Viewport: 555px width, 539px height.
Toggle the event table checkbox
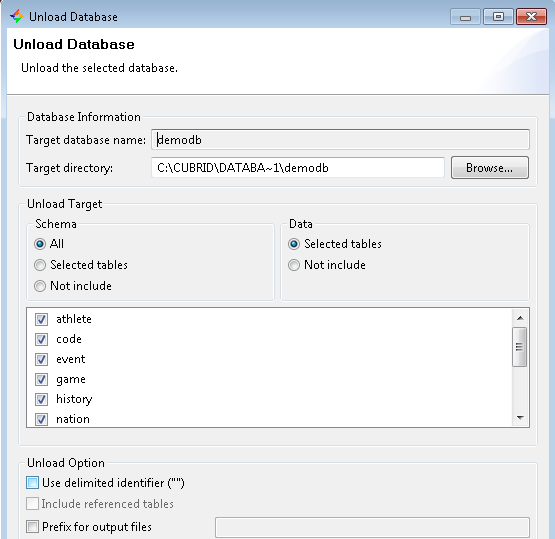pyautogui.click(x=41, y=359)
